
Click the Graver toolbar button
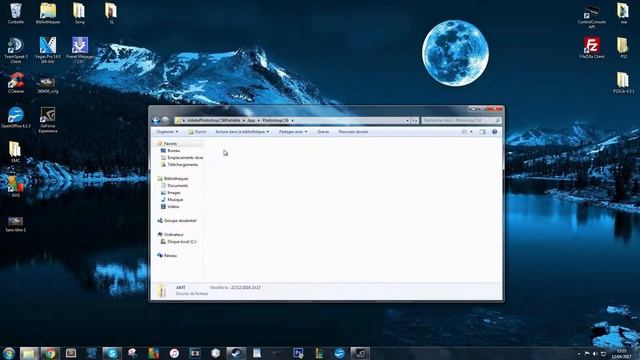(x=323, y=132)
